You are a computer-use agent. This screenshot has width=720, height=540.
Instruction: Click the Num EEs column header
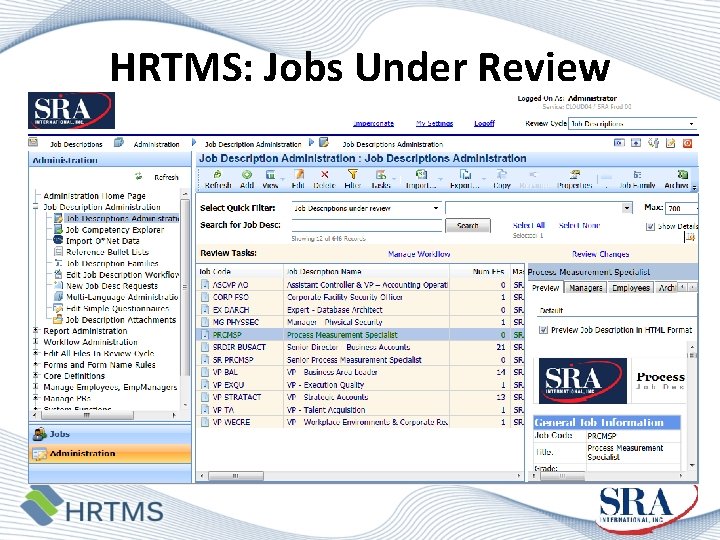[x=480, y=271]
